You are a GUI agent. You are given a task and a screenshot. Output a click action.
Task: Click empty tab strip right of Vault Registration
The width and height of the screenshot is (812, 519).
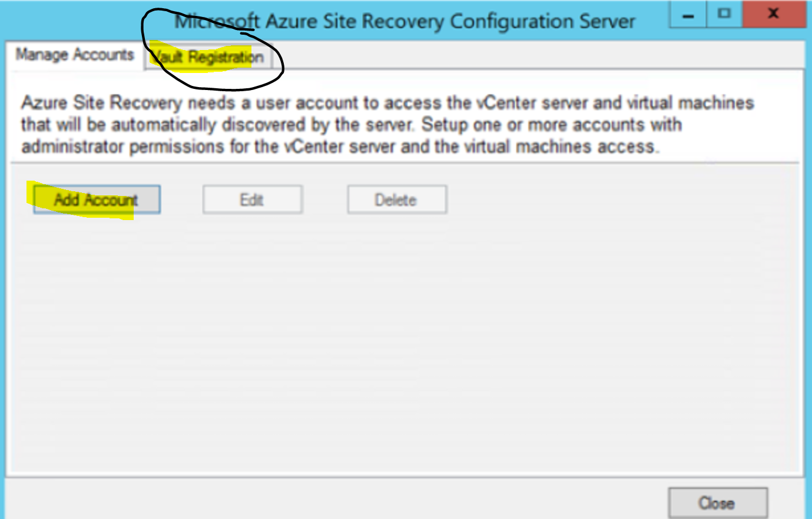(530, 57)
